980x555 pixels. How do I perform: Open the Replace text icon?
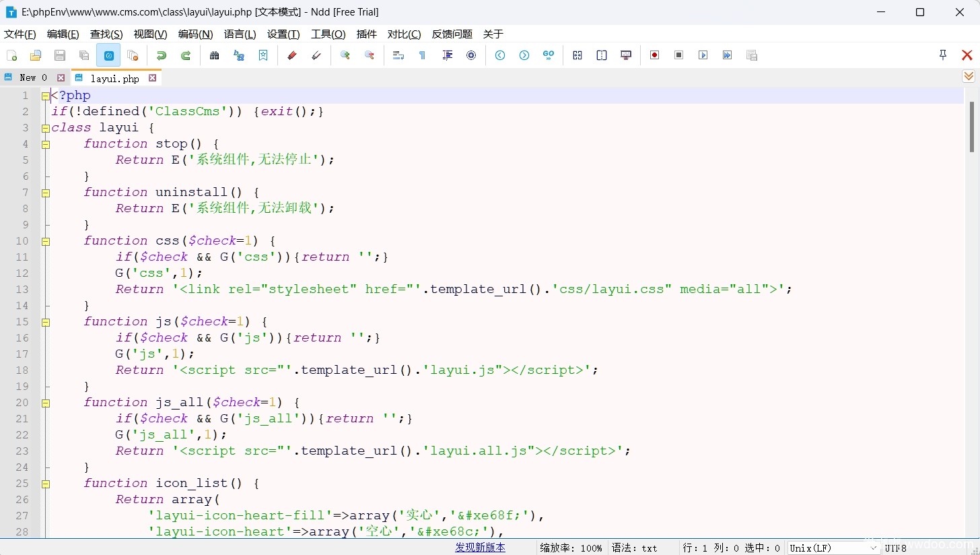tap(239, 55)
